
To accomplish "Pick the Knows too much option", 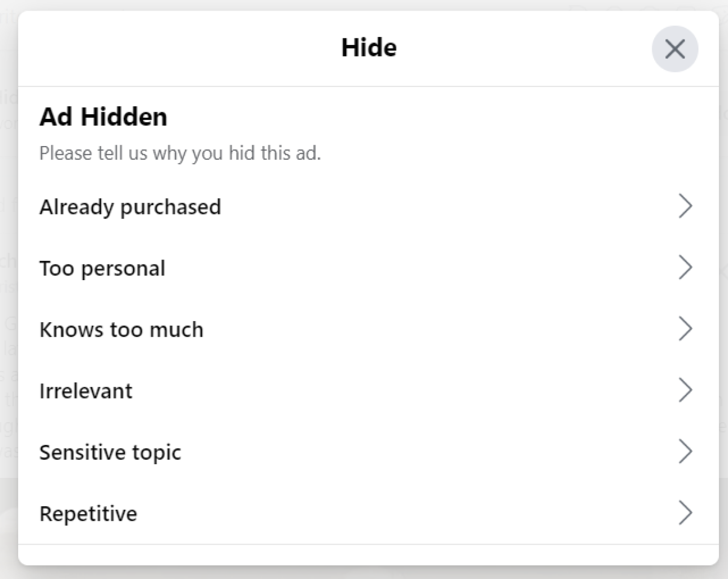I will 121,330.
